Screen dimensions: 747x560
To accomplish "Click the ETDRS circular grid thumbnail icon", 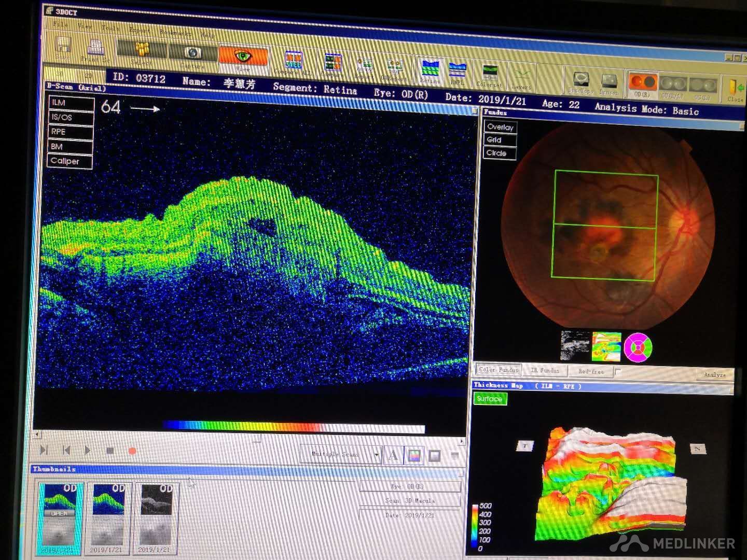I will (x=638, y=347).
